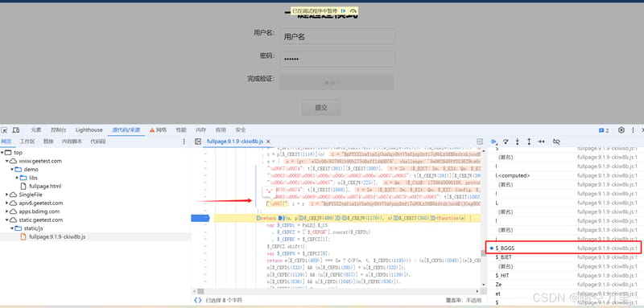Collapse the demo folder
The width and height of the screenshot is (644, 308).
coord(12,170)
